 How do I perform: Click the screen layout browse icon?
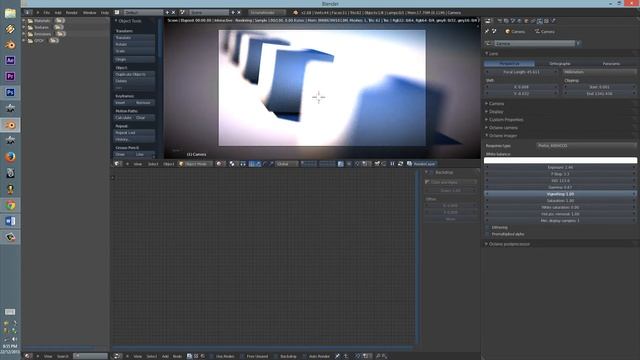pyautogui.click(x=117, y=13)
